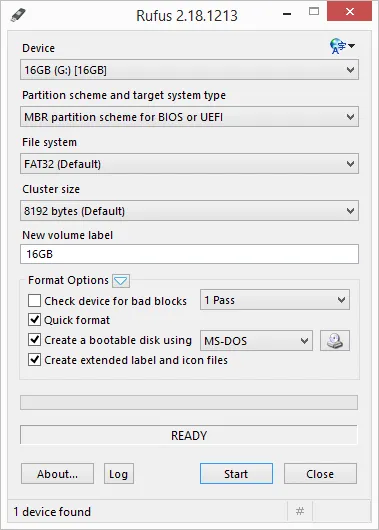Toggle advanced options arrow beside Format Options
This screenshot has width=379, height=530.
pos(121,281)
